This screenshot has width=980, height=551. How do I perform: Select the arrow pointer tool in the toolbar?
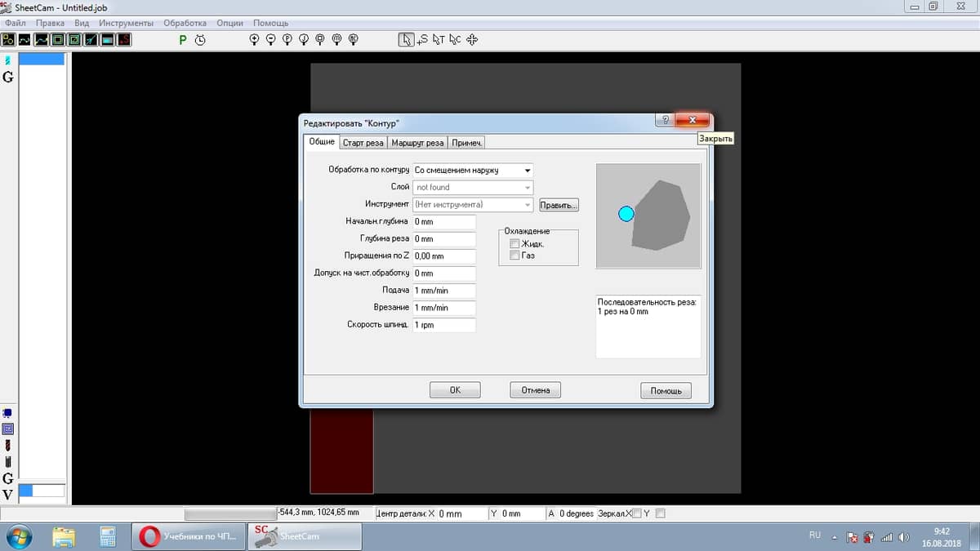coord(406,39)
